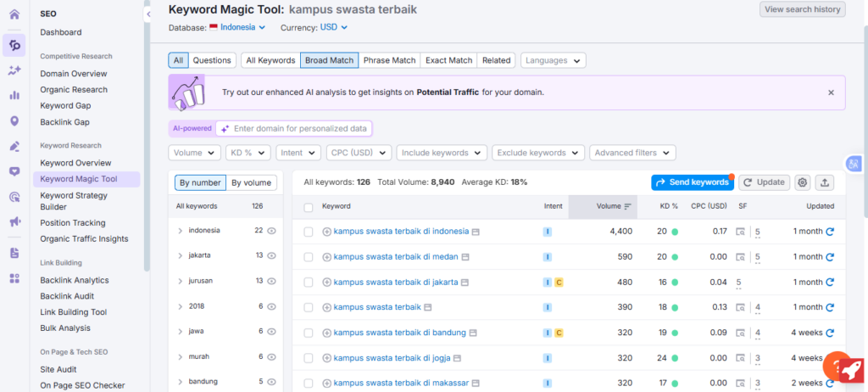View SERP icon for kampus swasta terbaik di jogja

457,358
